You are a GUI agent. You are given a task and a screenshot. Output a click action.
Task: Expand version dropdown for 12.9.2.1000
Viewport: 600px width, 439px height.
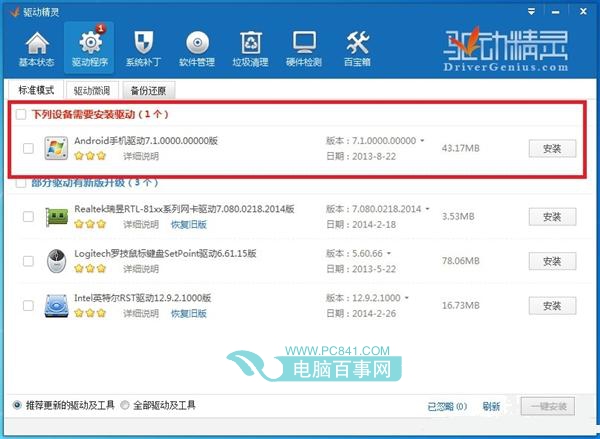407,297
